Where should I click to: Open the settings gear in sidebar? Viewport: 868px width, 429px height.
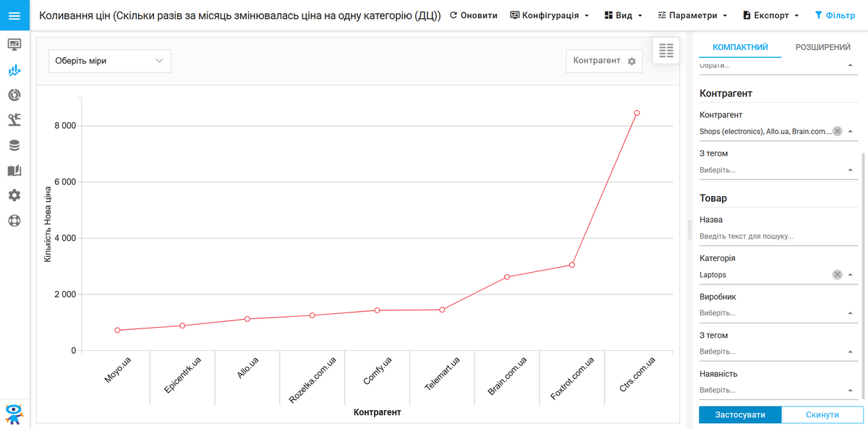tap(14, 195)
